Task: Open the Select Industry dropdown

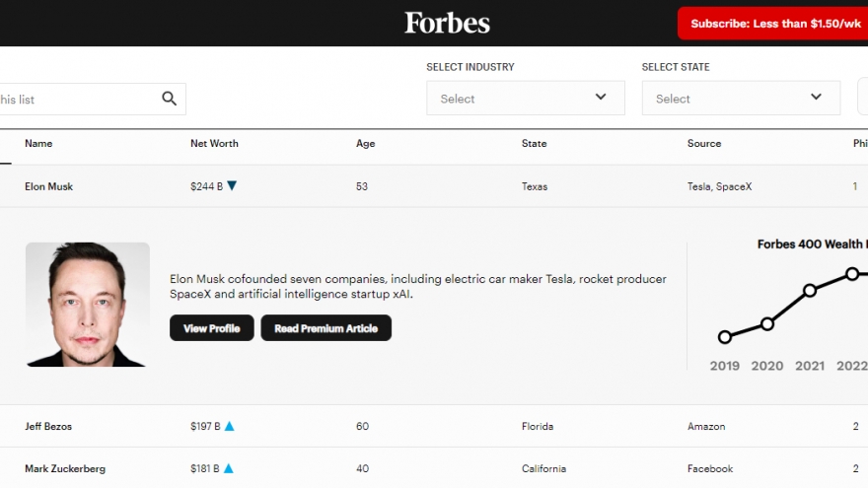Action: [x=526, y=98]
